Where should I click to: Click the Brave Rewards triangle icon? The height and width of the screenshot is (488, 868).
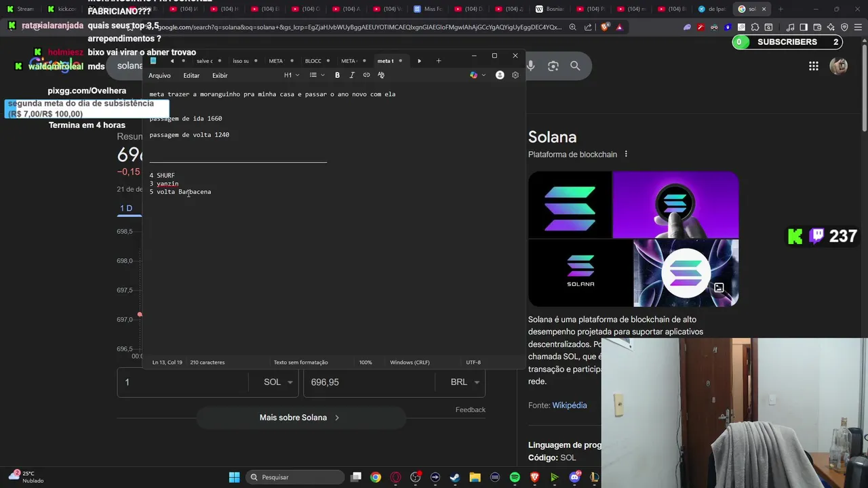pyautogui.click(x=619, y=27)
